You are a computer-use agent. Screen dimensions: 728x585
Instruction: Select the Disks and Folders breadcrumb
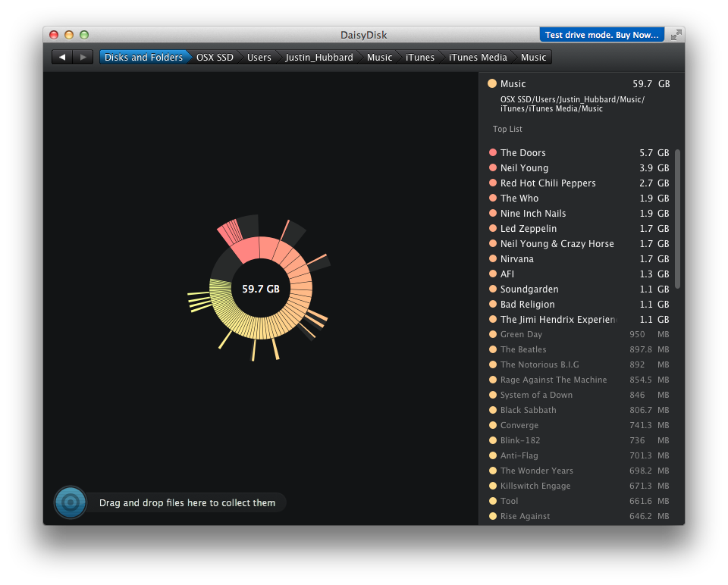(143, 57)
